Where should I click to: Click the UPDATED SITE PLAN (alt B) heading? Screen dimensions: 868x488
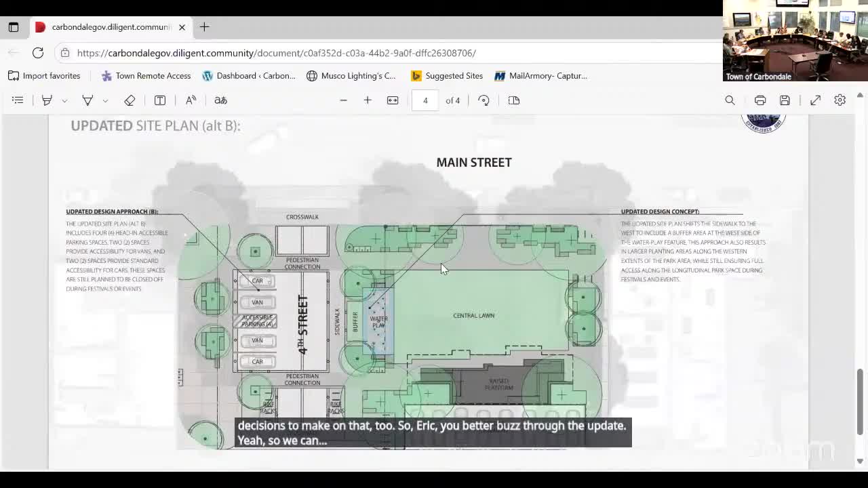156,125
